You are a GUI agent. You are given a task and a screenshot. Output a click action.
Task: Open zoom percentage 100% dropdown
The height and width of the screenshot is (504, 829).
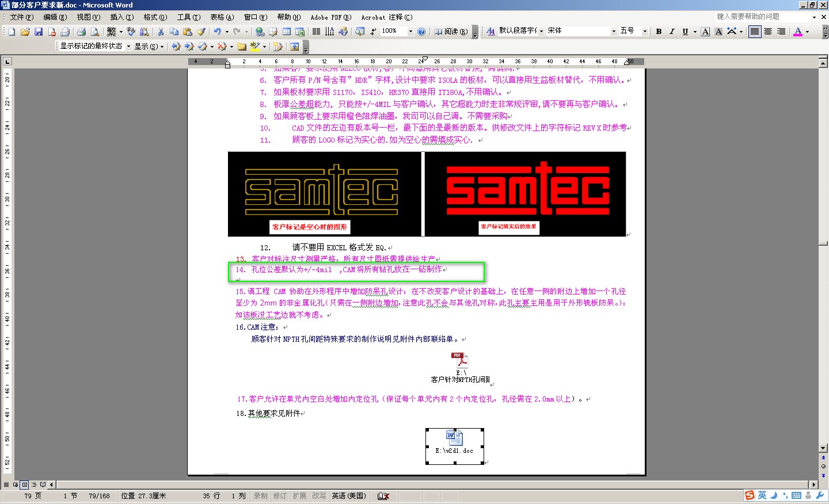[410, 32]
